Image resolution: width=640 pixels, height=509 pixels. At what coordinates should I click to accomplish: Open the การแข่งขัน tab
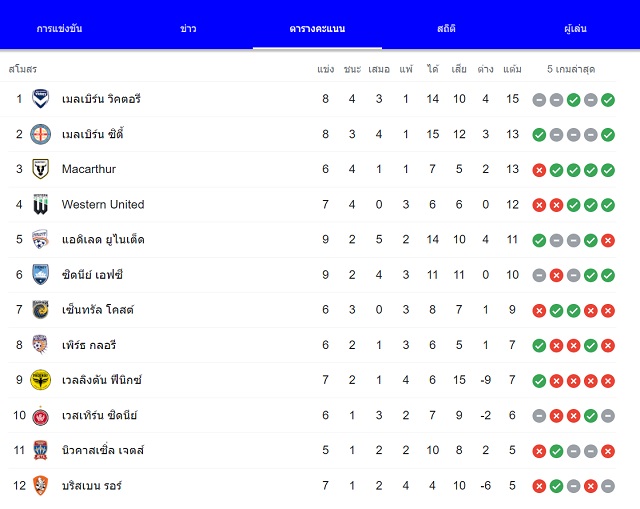coord(59,29)
